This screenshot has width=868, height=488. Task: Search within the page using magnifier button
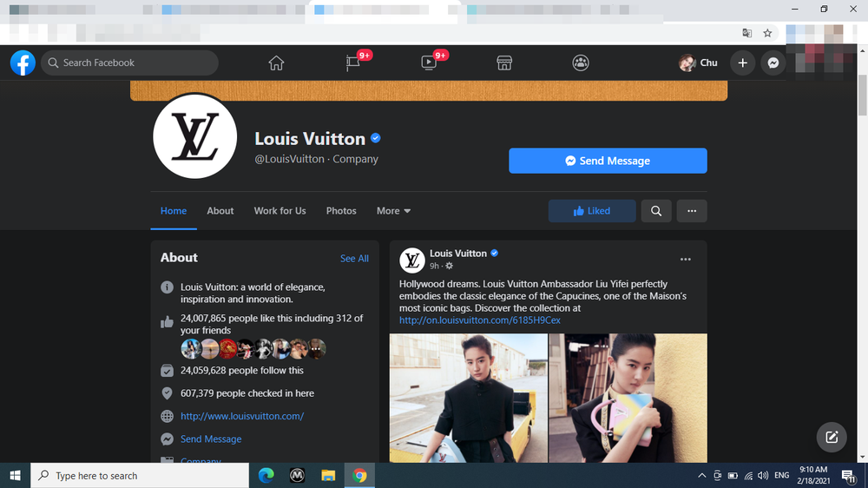656,211
